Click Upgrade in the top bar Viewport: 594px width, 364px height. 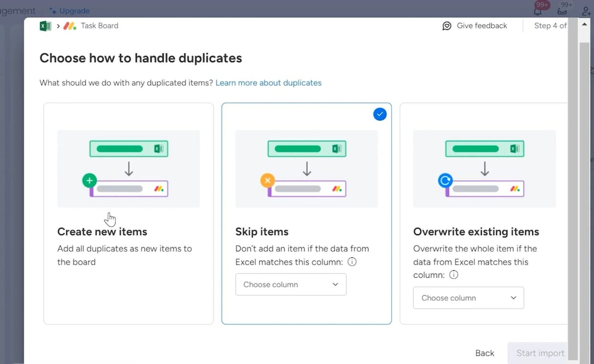[70, 10]
